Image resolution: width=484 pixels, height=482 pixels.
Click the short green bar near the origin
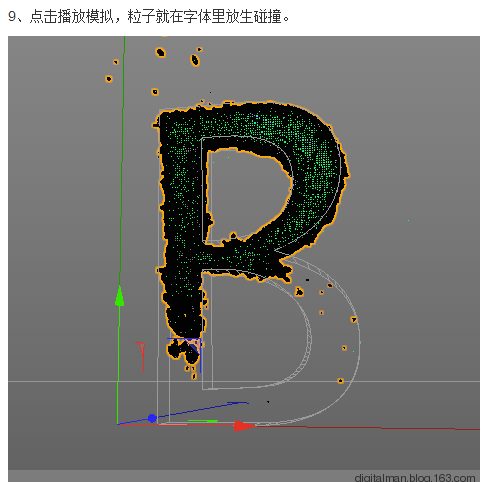(203, 421)
